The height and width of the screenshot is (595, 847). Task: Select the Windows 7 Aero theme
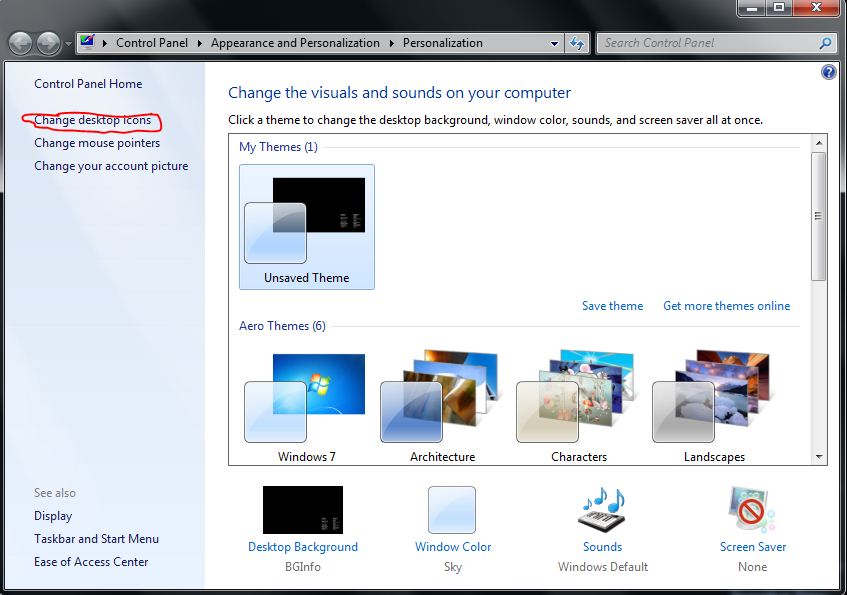(307, 405)
